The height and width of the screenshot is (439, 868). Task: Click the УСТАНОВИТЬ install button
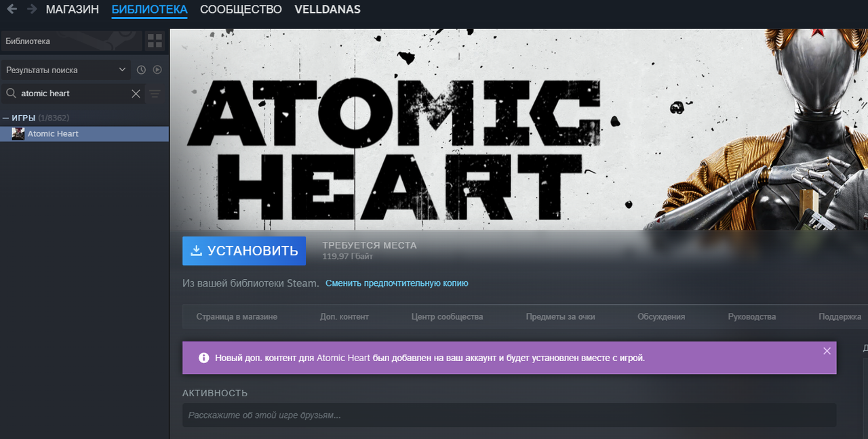pos(244,251)
